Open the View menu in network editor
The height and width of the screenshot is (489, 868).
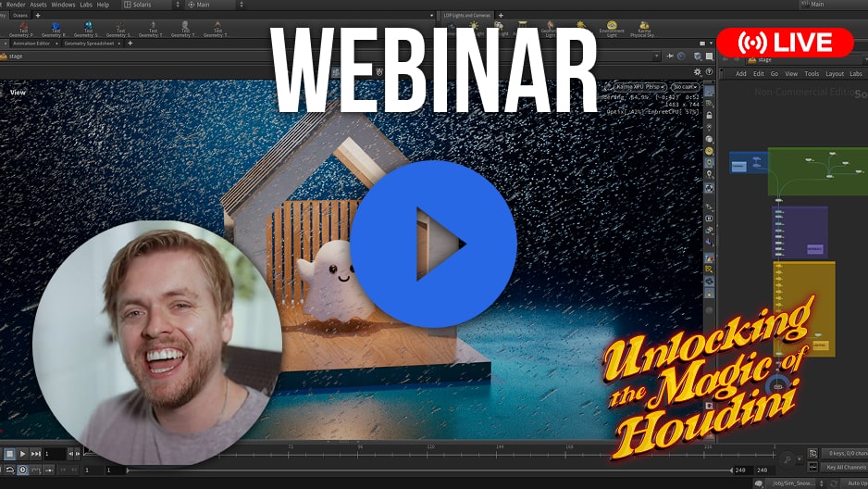[791, 74]
